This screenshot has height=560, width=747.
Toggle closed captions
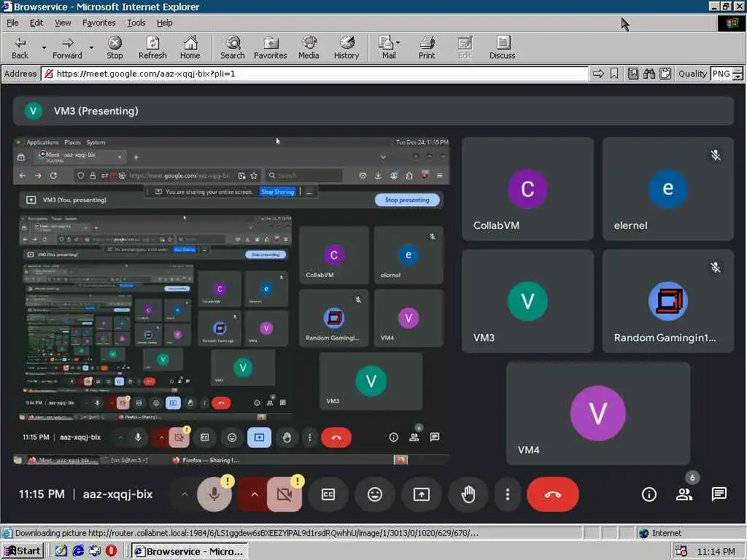(x=328, y=494)
